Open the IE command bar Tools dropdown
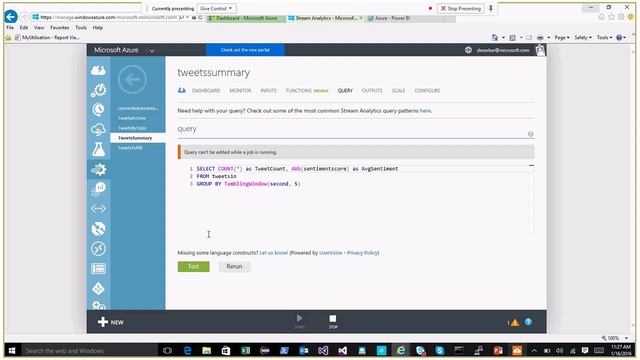 click(604, 38)
